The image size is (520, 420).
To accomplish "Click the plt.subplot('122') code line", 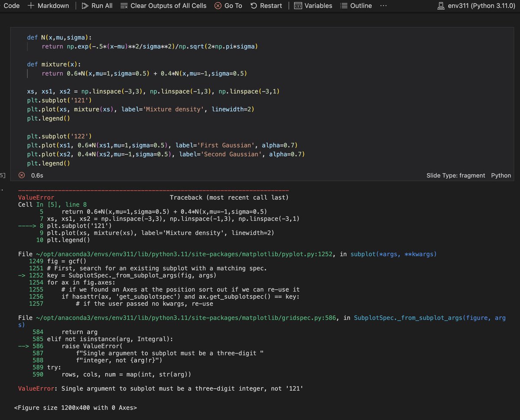I will 59,136.
